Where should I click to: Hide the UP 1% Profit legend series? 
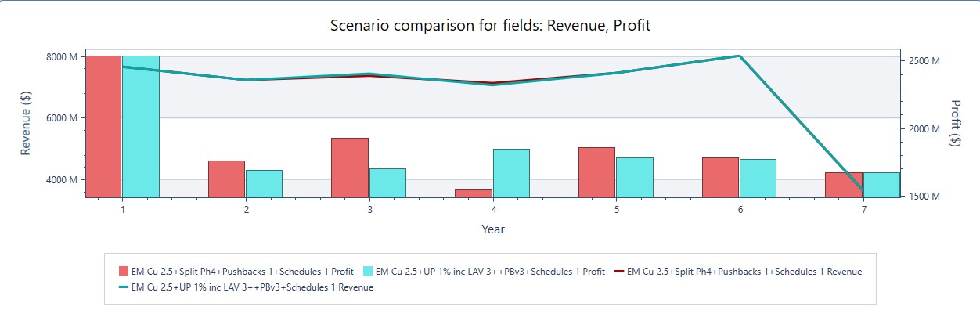tap(489, 272)
